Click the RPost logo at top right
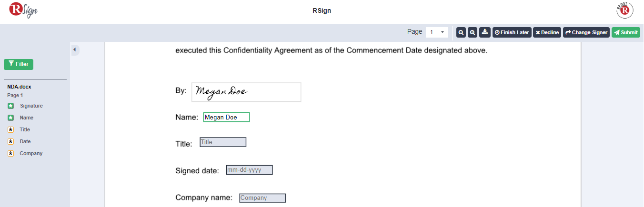 pyautogui.click(x=625, y=10)
